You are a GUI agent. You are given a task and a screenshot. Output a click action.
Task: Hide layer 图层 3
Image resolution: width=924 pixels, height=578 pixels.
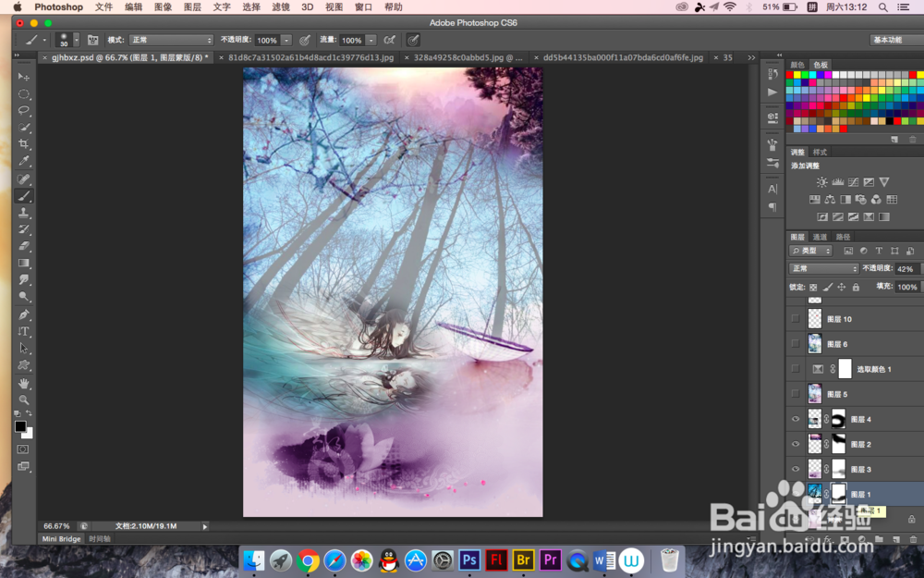pos(796,470)
